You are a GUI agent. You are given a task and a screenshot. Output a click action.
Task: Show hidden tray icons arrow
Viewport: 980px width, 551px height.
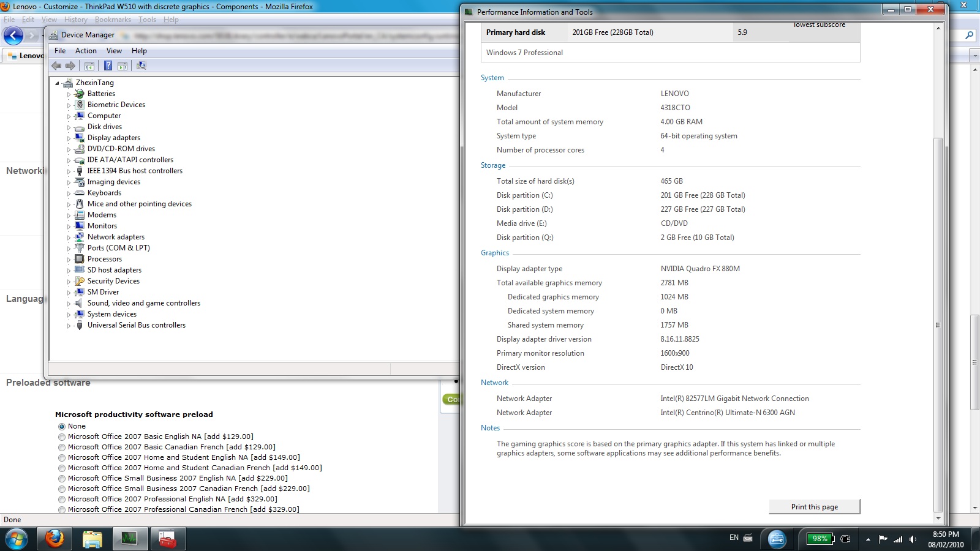[868, 539]
